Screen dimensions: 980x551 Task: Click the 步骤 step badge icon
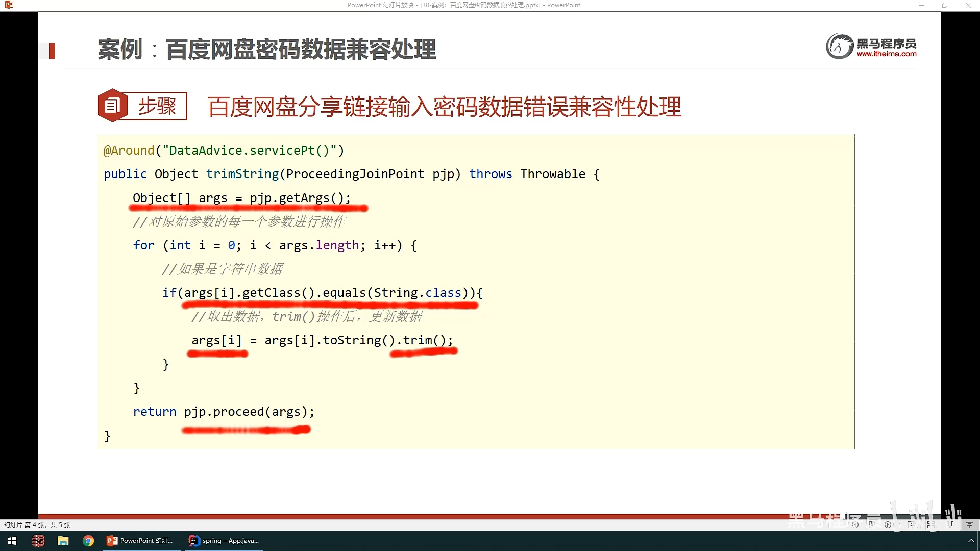point(113,106)
